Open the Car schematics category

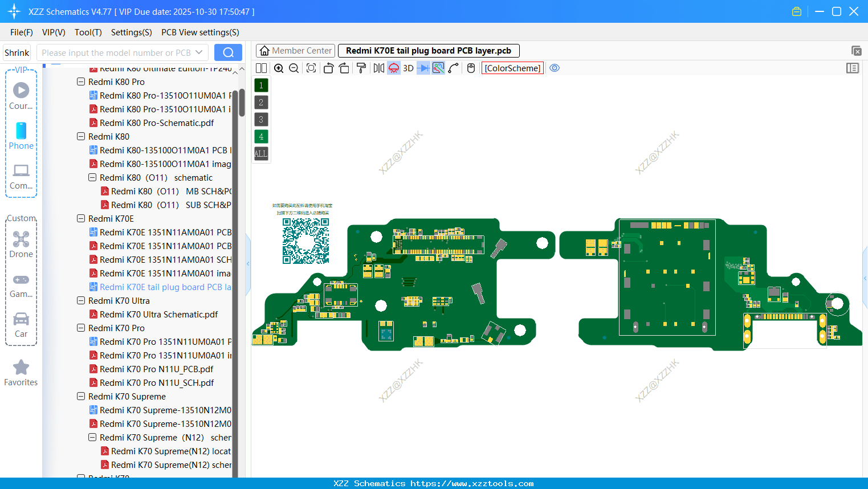21,326
